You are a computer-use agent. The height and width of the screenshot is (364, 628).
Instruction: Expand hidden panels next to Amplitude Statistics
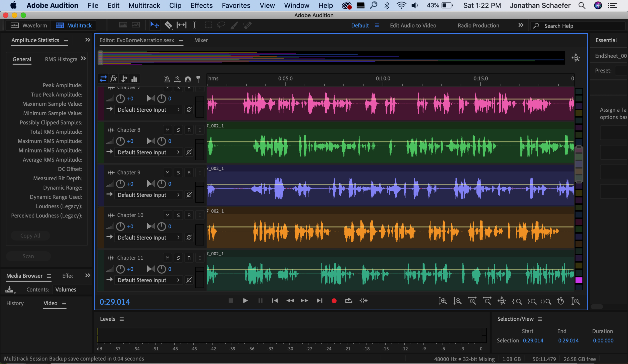tap(88, 40)
